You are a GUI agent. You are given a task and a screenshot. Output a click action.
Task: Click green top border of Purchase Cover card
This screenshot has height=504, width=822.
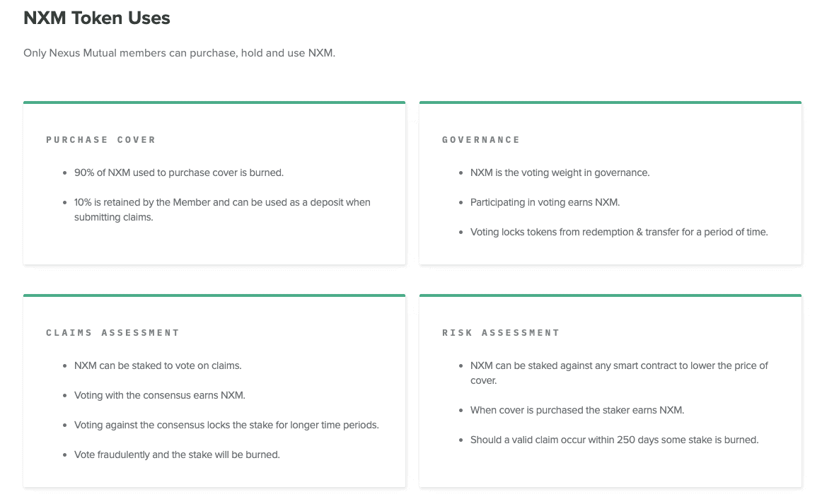214,102
